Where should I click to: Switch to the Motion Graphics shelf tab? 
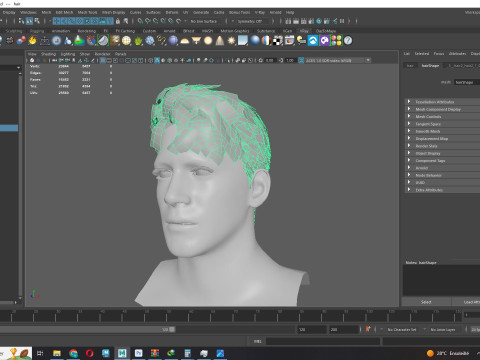click(235, 31)
